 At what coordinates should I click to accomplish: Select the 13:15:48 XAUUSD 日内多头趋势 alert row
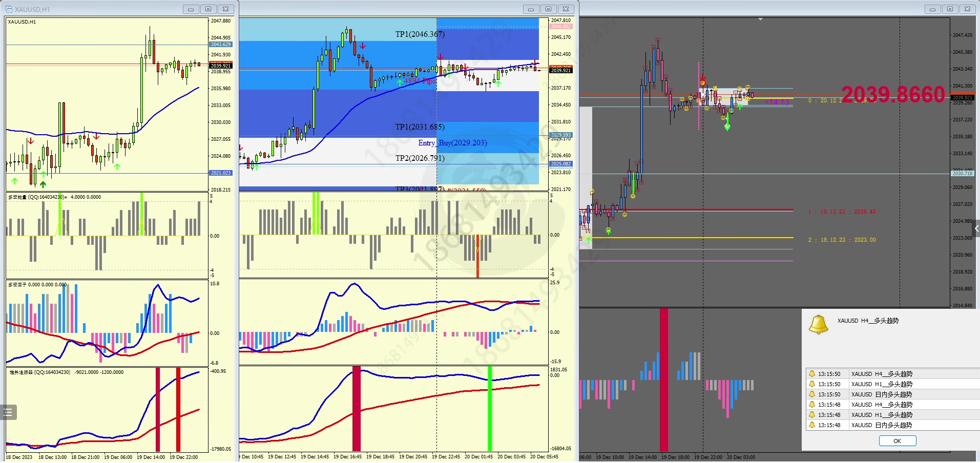[x=892, y=425]
